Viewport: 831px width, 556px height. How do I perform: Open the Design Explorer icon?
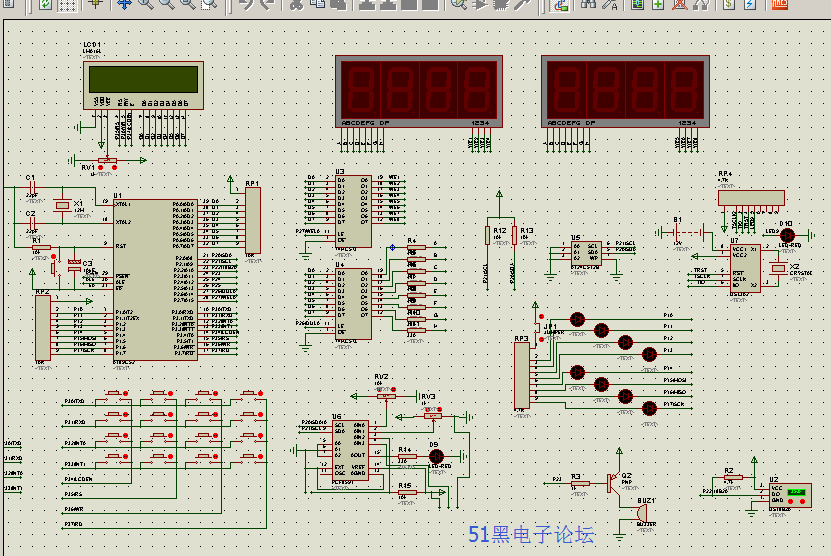click(638, 4)
